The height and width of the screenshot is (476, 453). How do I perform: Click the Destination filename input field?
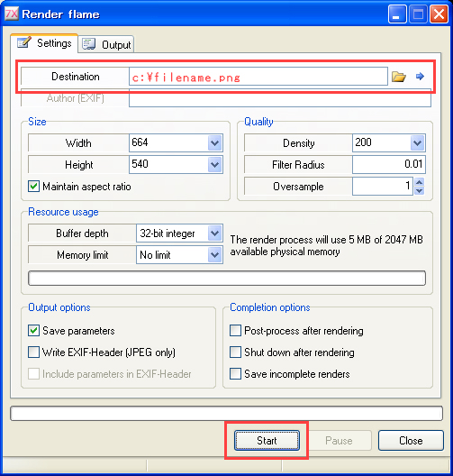point(258,77)
